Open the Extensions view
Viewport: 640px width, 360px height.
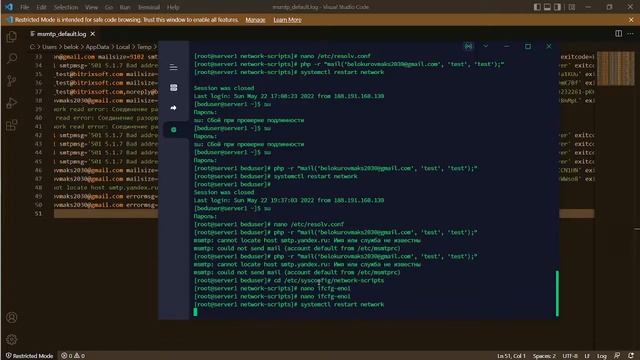[12, 125]
